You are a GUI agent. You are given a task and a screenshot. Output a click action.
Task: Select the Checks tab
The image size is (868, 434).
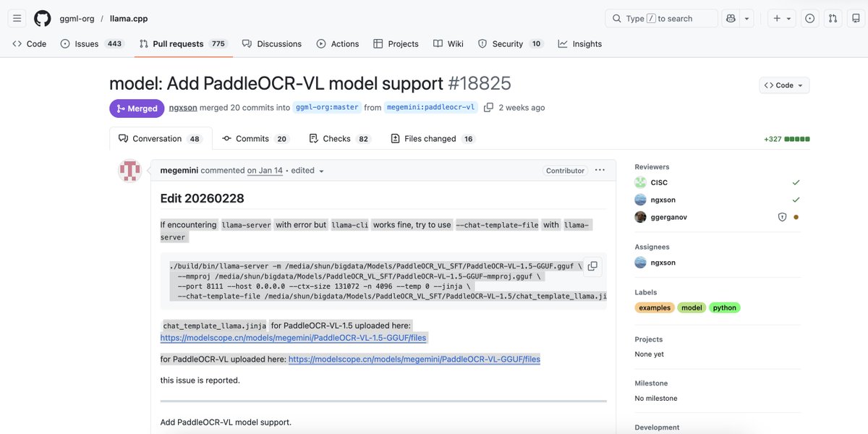pos(339,139)
